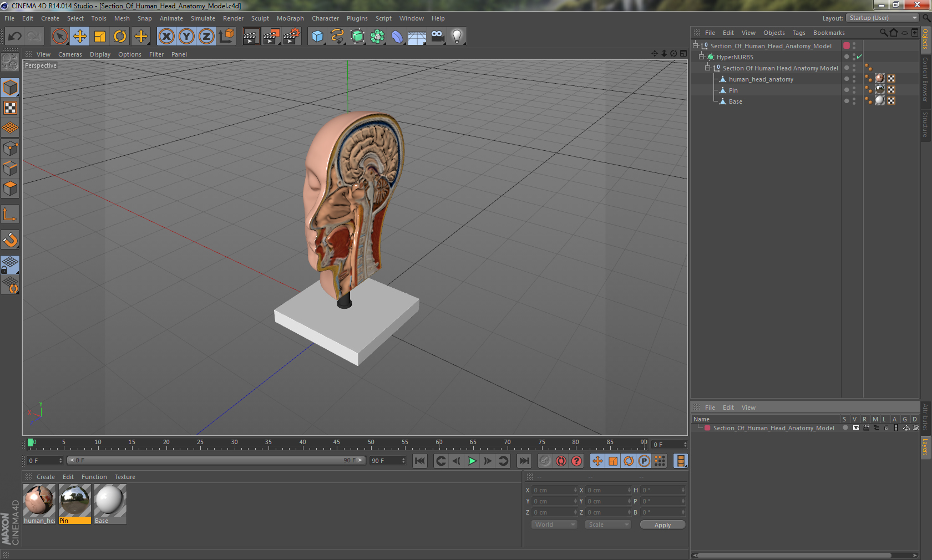Toggle Autokeying button

(x=561, y=461)
